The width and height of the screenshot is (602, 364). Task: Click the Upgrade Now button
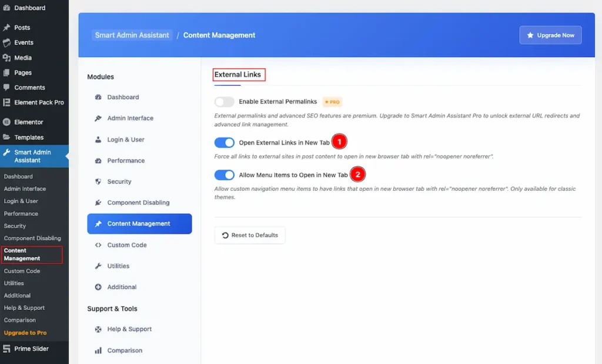click(x=550, y=35)
